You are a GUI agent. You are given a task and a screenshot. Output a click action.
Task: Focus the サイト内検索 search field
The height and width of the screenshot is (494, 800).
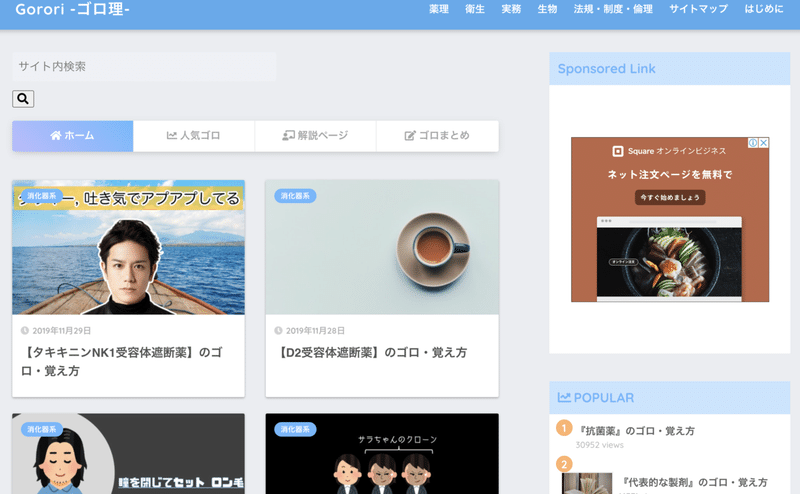144,66
